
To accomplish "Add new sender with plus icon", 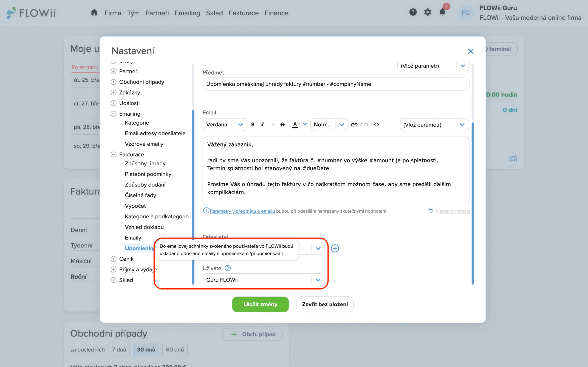I will coord(335,248).
